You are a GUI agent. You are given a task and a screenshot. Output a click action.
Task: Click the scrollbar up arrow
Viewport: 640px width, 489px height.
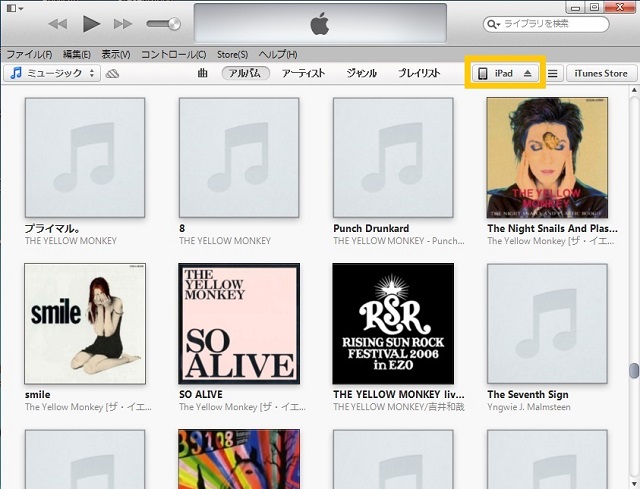point(634,90)
